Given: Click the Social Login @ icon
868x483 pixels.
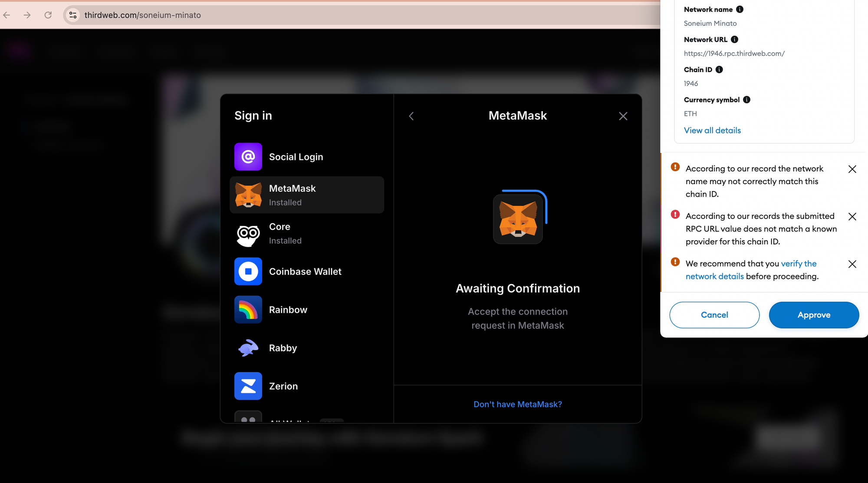Looking at the screenshot, I should (x=248, y=157).
